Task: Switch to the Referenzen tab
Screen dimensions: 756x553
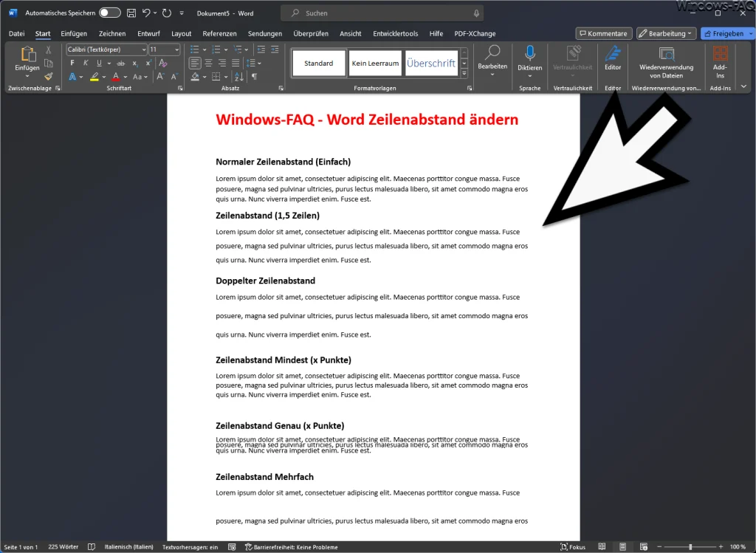Action: point(219,33)
